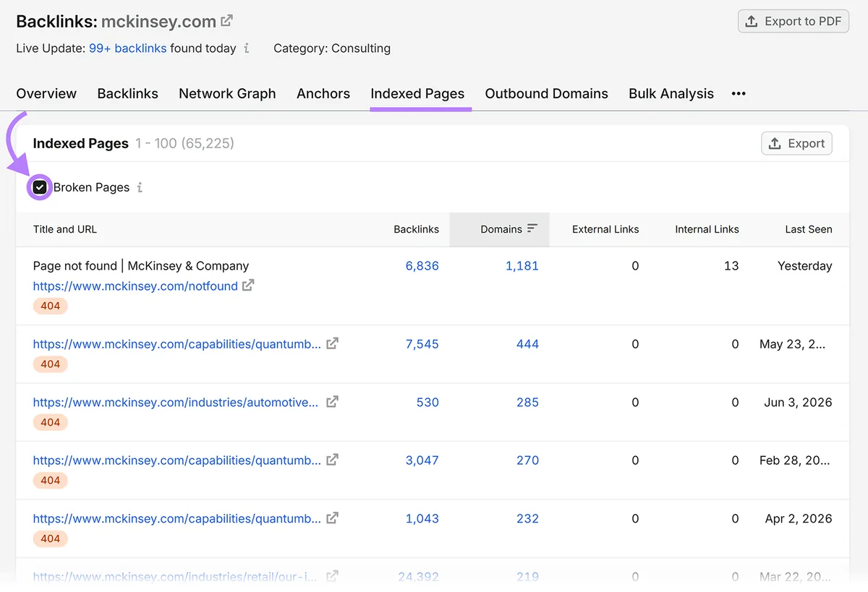Click the External Links column header
This screenshot has height=592, width=868.
[x=605, y=229]
